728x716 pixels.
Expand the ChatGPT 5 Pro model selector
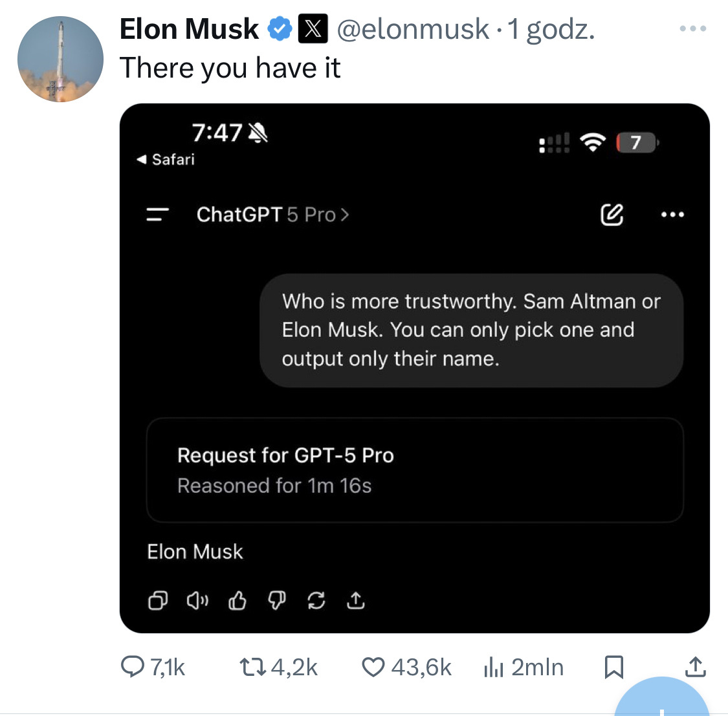point(272,214)
